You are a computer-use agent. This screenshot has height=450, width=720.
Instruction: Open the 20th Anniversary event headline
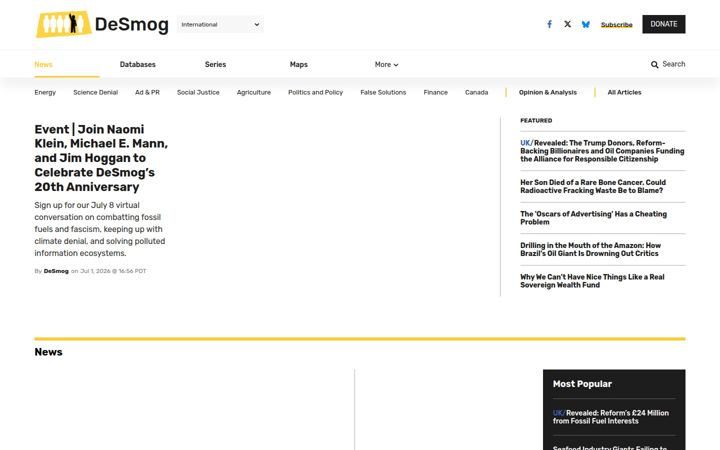pyautogui.click(x=101, y=158)
